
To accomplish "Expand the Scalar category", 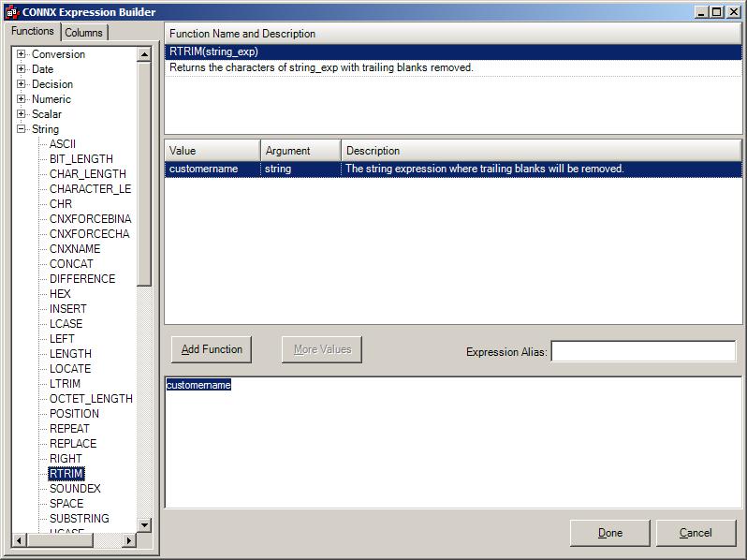I will click(21, 114).
